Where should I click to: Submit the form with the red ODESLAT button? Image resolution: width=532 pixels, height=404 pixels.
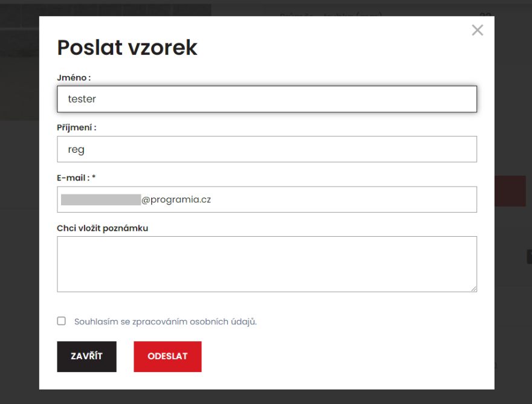(167, 356)
